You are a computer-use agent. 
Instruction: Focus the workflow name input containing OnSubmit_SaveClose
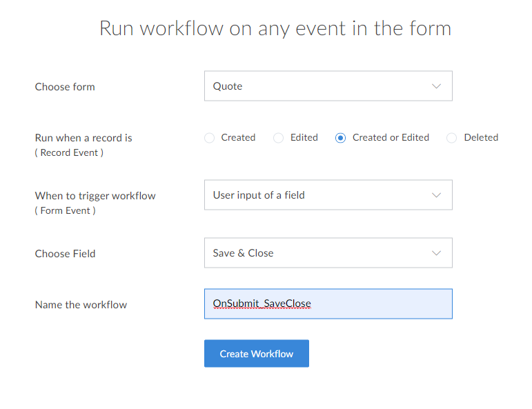click(x=328, y=304)
